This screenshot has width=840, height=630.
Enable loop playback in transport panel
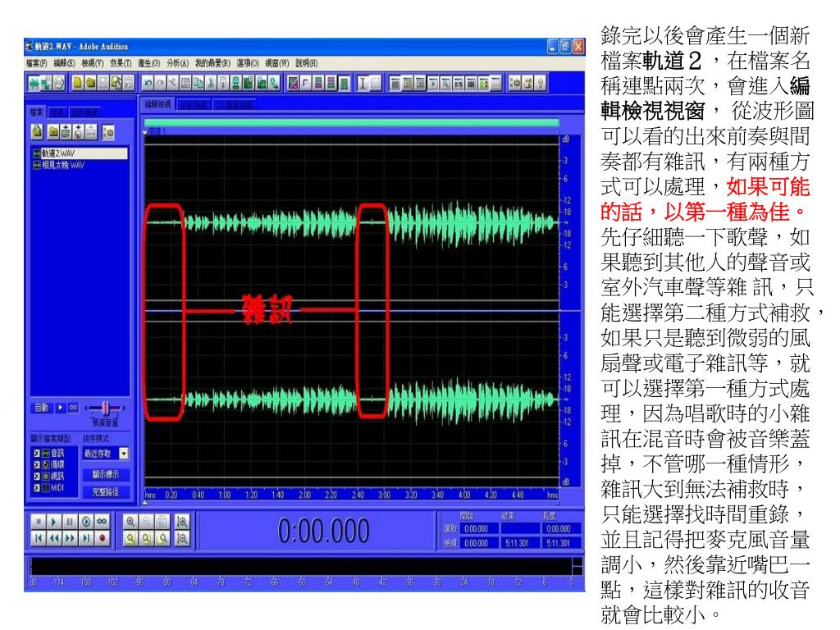click(x=102, y=521)
